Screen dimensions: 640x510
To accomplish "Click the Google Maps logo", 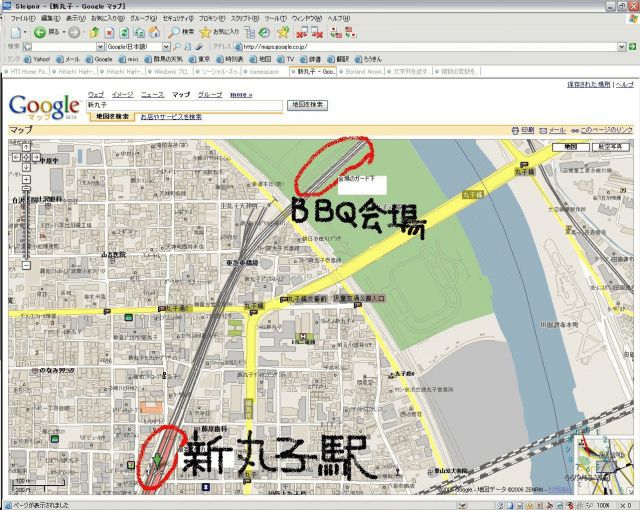I will point(44,106).
